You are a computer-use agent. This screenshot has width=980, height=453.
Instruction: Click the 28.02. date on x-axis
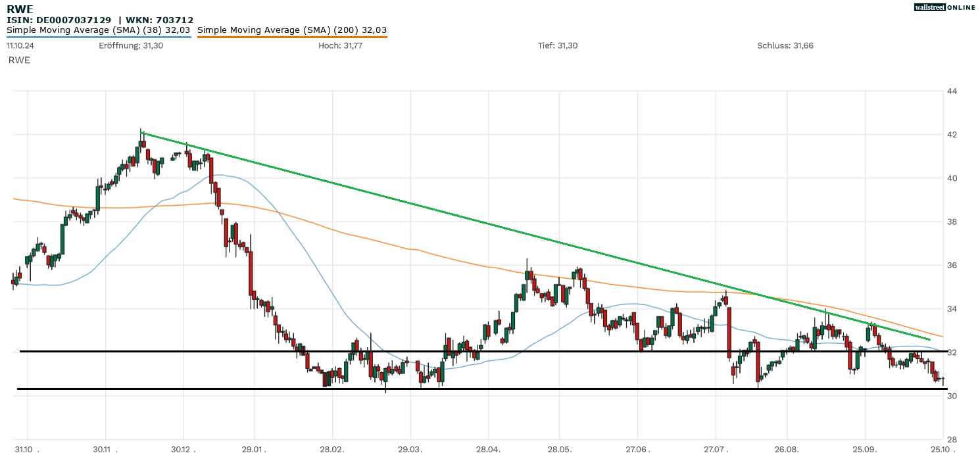pos(333,448)
